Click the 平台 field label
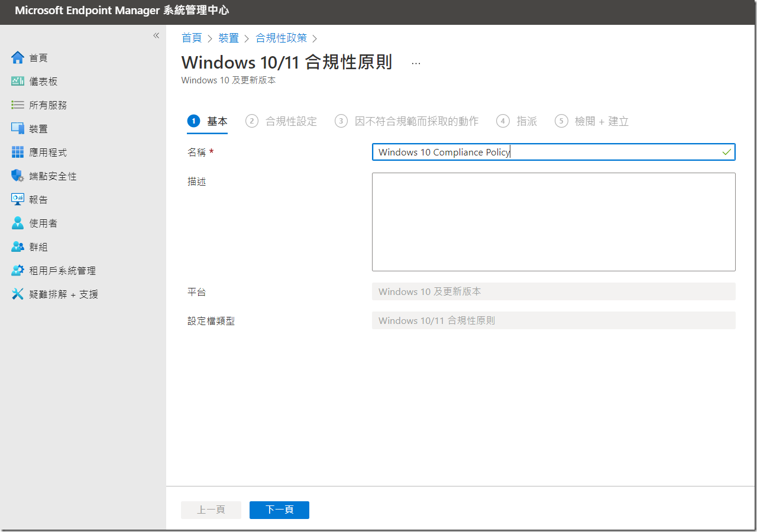The image size is (757, 532). pos(197,292)
